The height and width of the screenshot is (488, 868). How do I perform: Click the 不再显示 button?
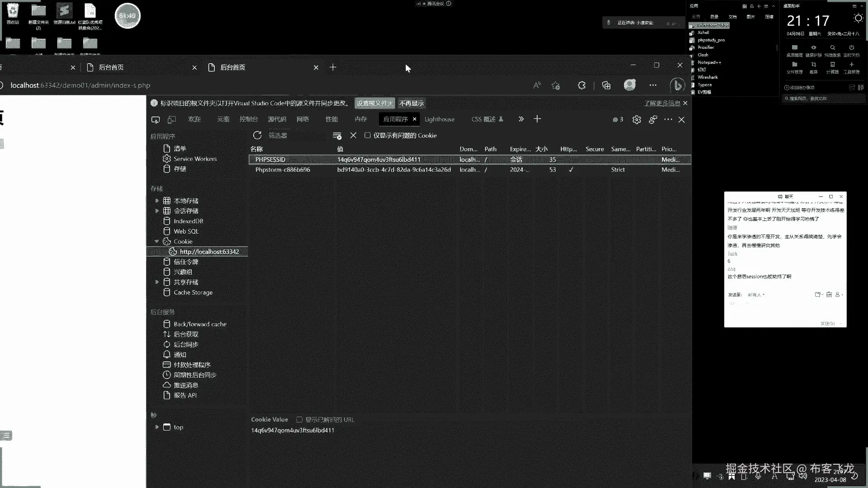point(411,103)
